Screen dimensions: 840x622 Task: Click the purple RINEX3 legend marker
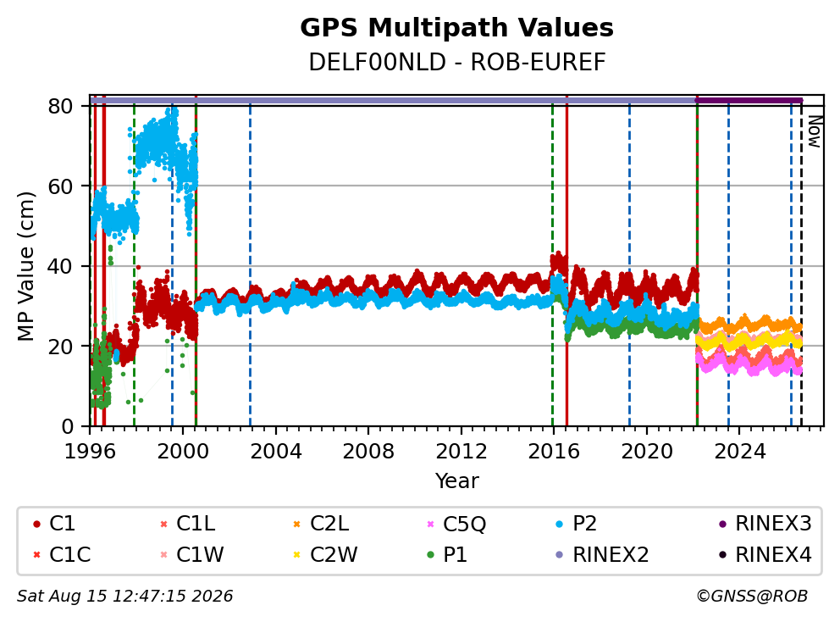[722, 524]
